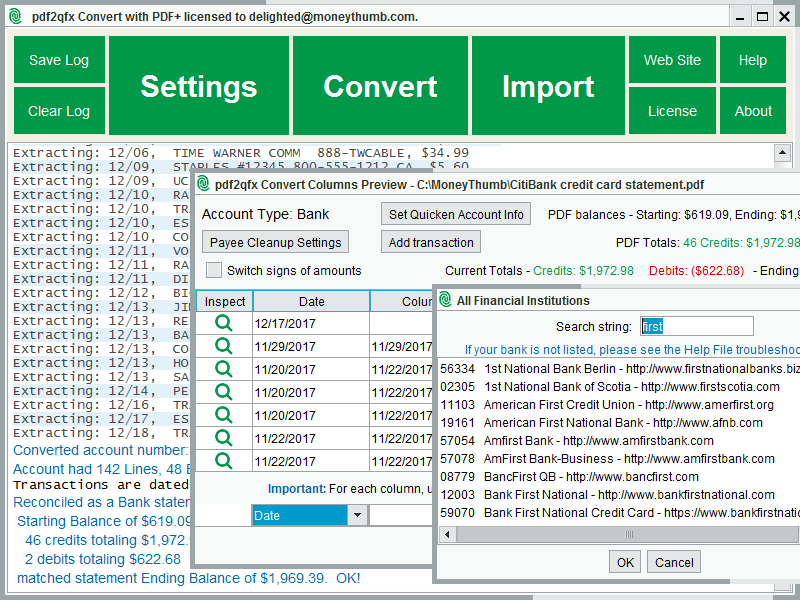Enable Switch signs of amounts checkbox
This screenshot has height=600, width=800.
tap(214, 270)
